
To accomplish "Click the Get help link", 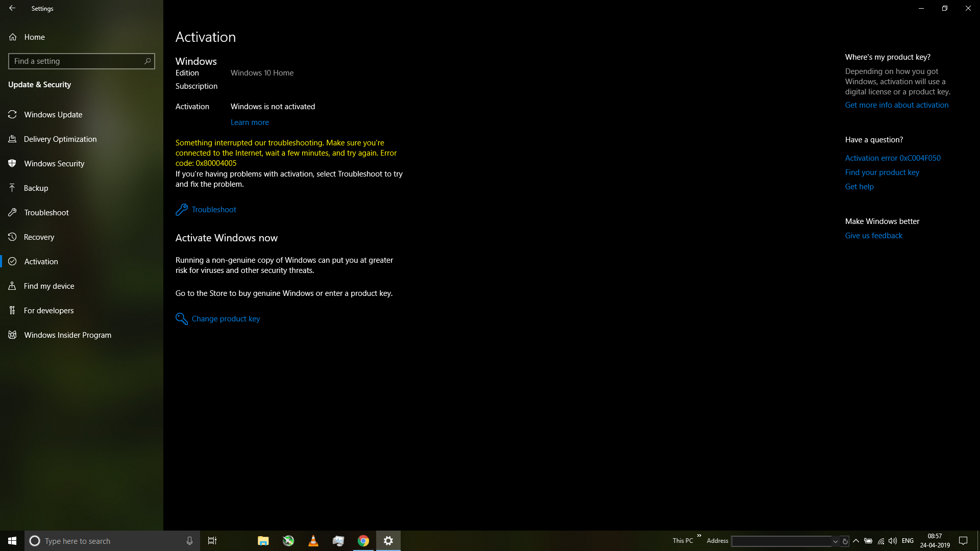I will tap(860, 187).
